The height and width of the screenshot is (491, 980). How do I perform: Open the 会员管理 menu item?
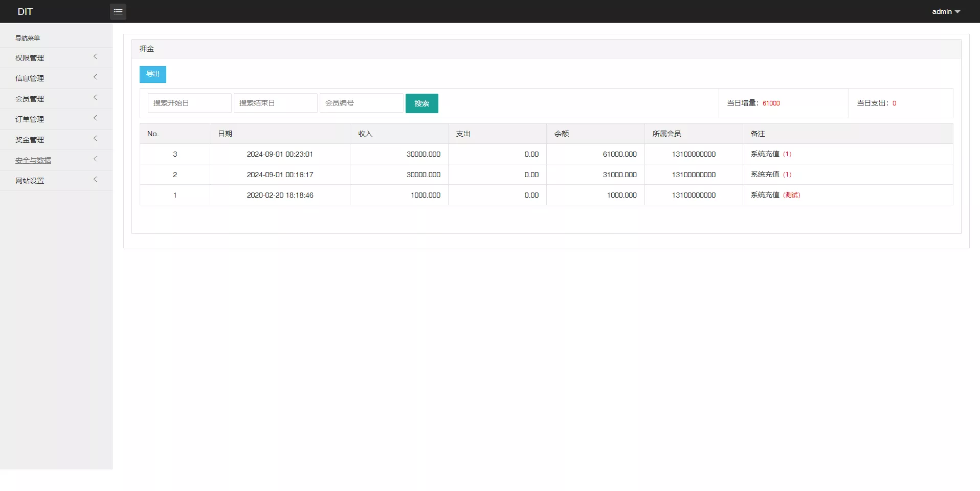[30, 99]
